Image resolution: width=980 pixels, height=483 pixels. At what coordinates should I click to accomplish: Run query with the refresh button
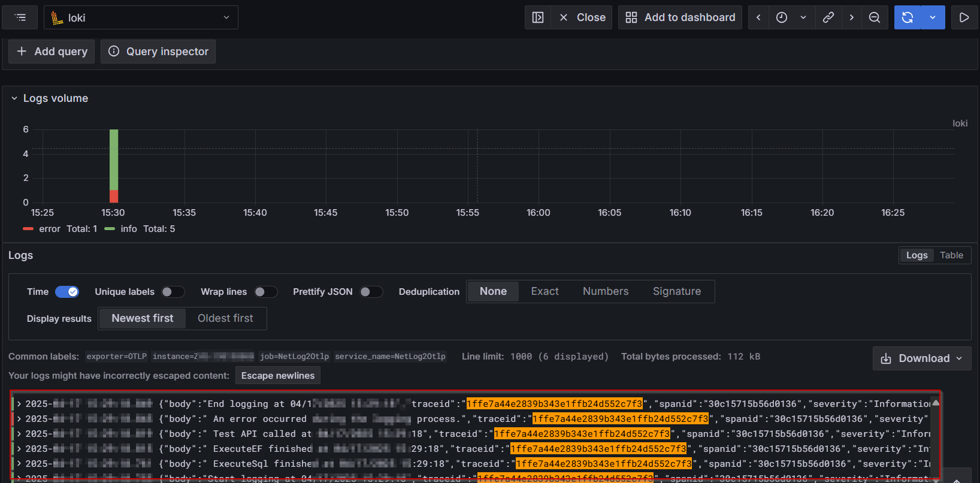tap(908, 17)
